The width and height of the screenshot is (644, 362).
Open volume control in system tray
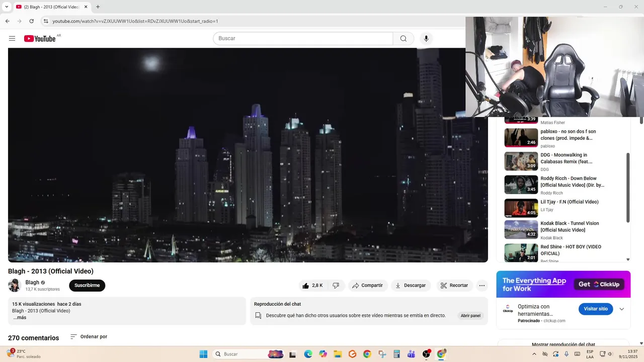tap(610, 354)
